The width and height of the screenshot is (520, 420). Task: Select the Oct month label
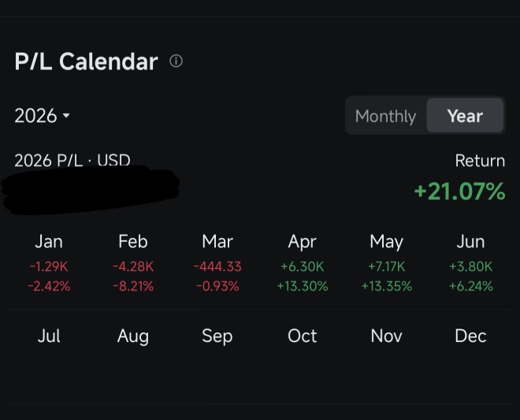pos(302,336)
